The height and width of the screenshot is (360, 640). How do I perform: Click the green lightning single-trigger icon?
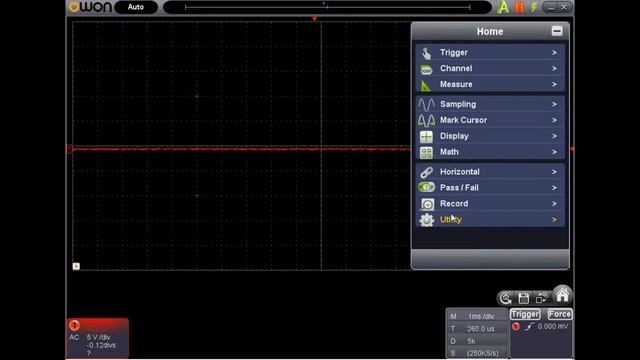(534, 7)
